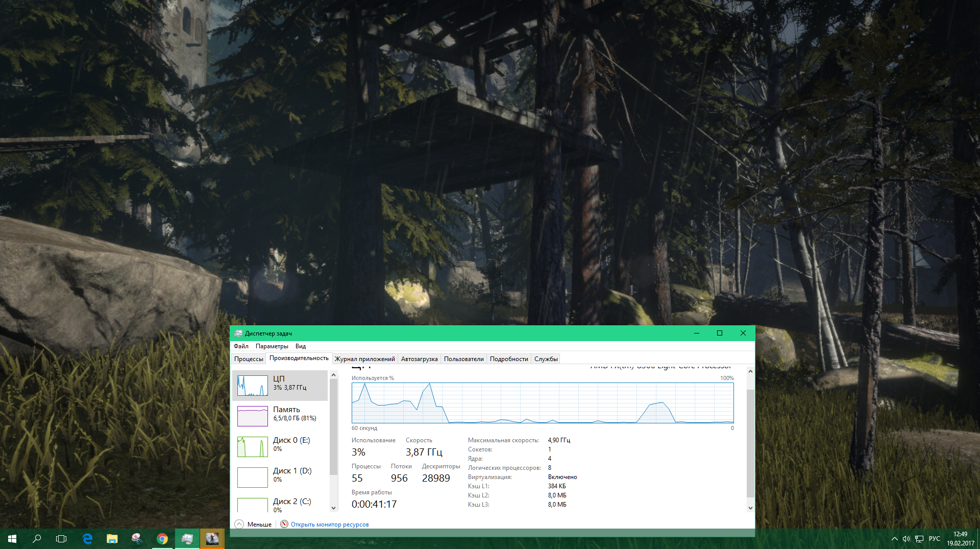
Task: Minimize the Диспетчер задач window
Action: (x=696, y=333)
